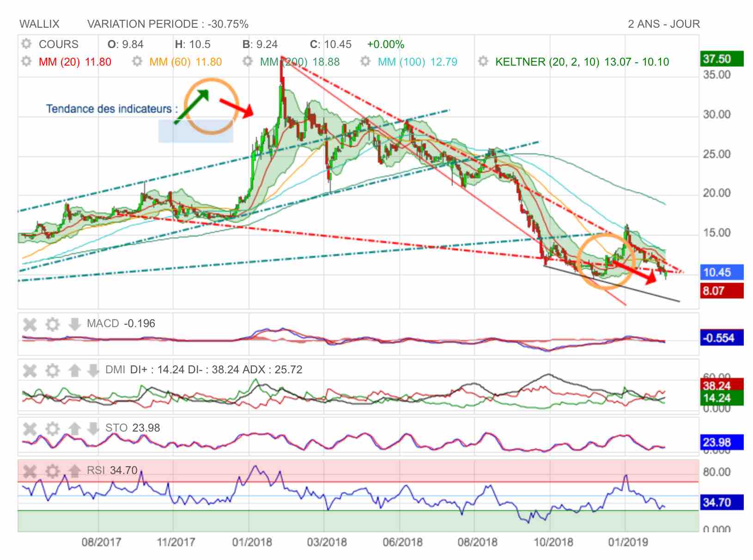Open the MM (200) settings gear

coord(248,61)
